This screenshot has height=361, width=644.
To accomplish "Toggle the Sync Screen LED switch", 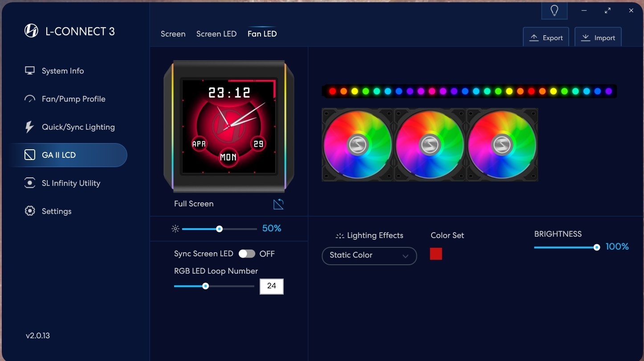I will (x=247, y=254).
